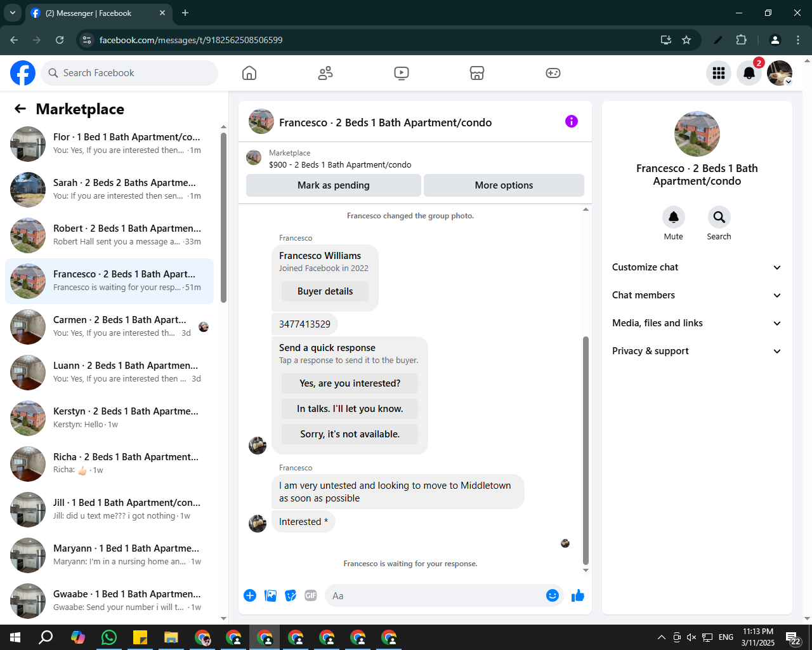Click the browser address bar URL
Viewport: 812px width, 650px height.
pos(191,40)
